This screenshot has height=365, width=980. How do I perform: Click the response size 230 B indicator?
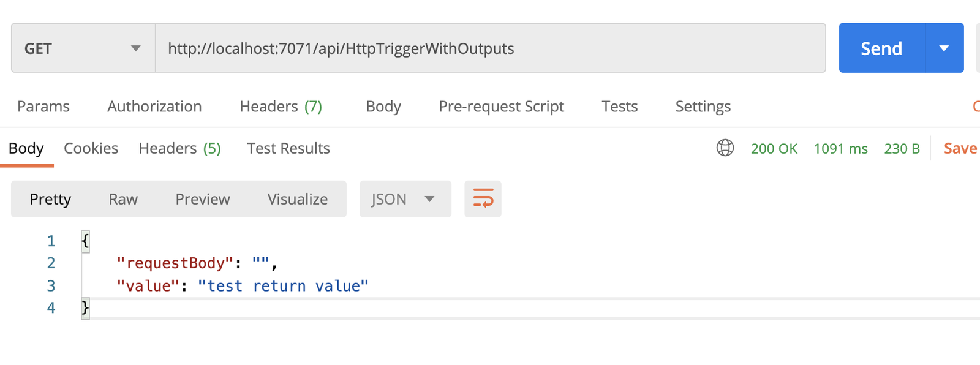902,148
